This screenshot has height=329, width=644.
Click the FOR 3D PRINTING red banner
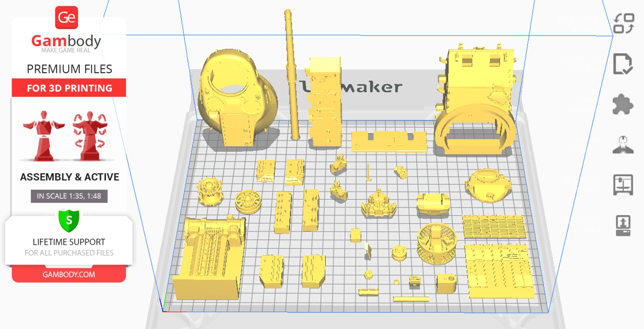point(69,88)
